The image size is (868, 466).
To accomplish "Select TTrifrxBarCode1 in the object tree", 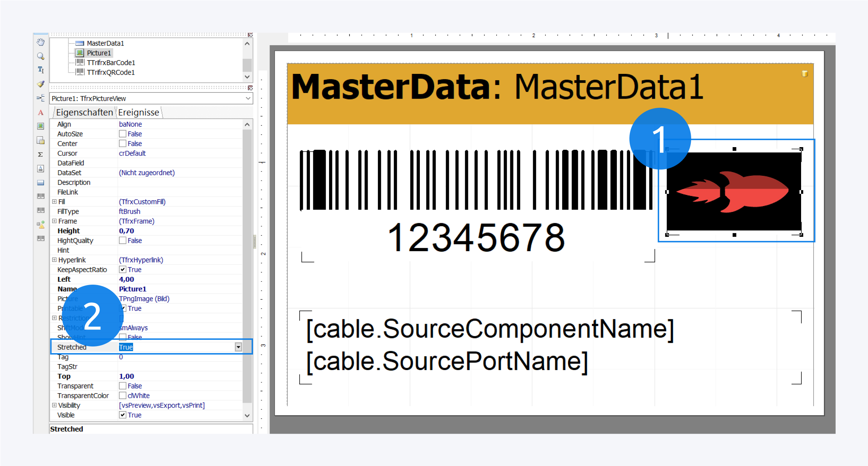I will tap(111, 63).
